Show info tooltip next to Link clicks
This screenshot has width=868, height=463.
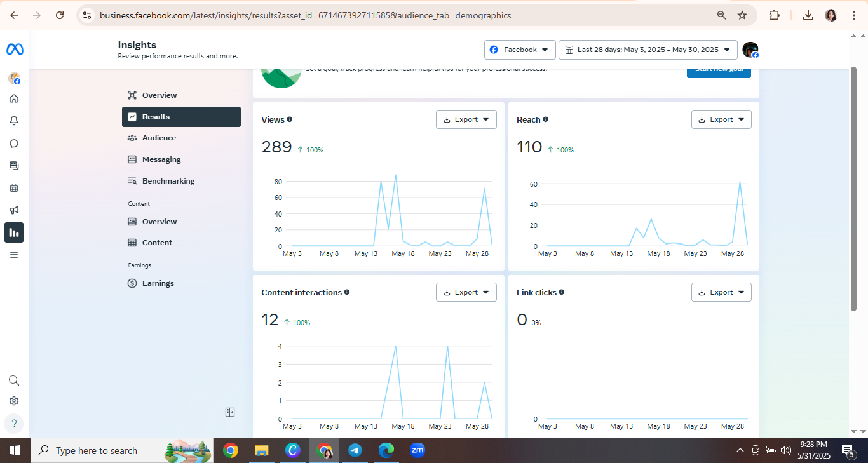[x=562, y=292]
